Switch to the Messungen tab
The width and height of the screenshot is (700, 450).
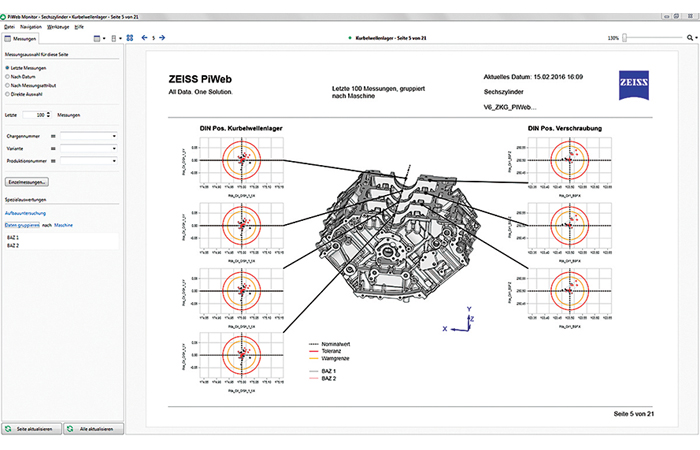pos(20,39)
